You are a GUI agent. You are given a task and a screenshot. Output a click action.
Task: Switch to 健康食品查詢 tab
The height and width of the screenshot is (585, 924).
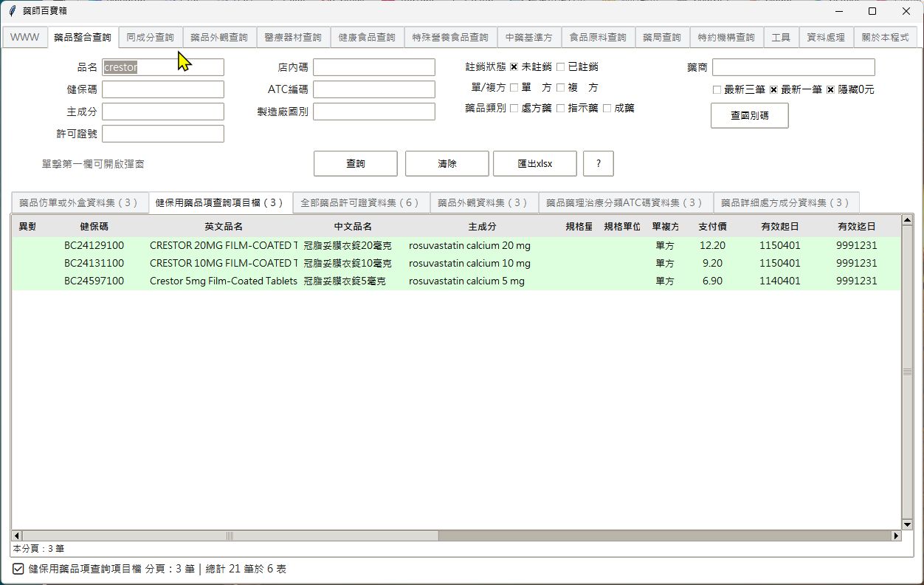[x=367, y=38]
